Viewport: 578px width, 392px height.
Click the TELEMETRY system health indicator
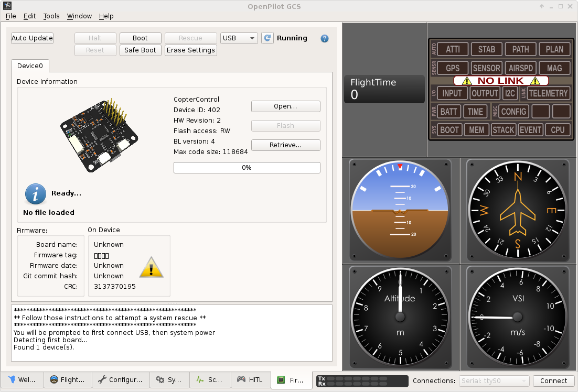click(x=548, y=93)
